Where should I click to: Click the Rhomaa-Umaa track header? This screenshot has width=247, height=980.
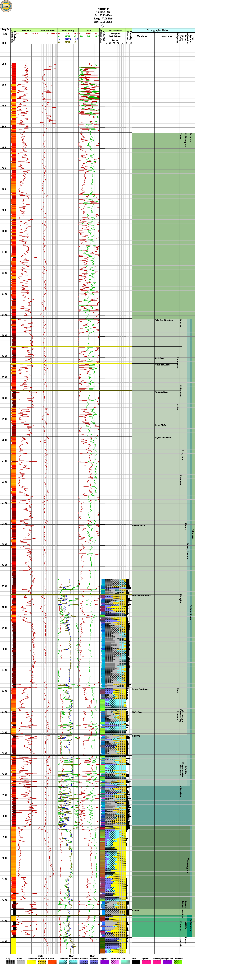tap(116, 30)
